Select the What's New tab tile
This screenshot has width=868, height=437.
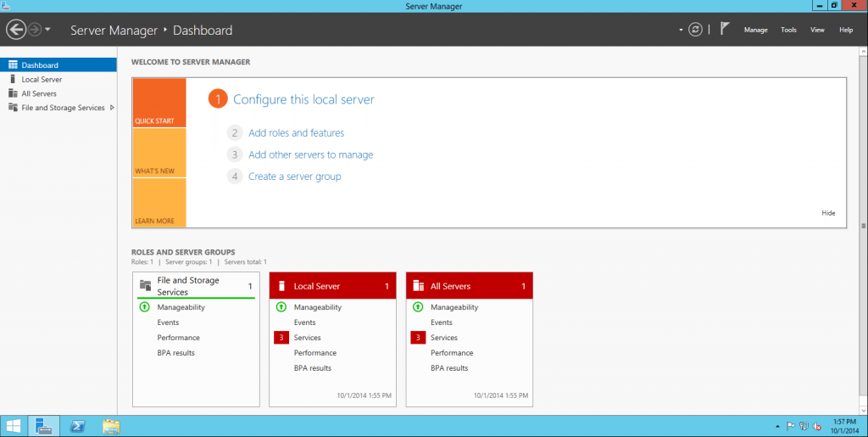point(159,153)
